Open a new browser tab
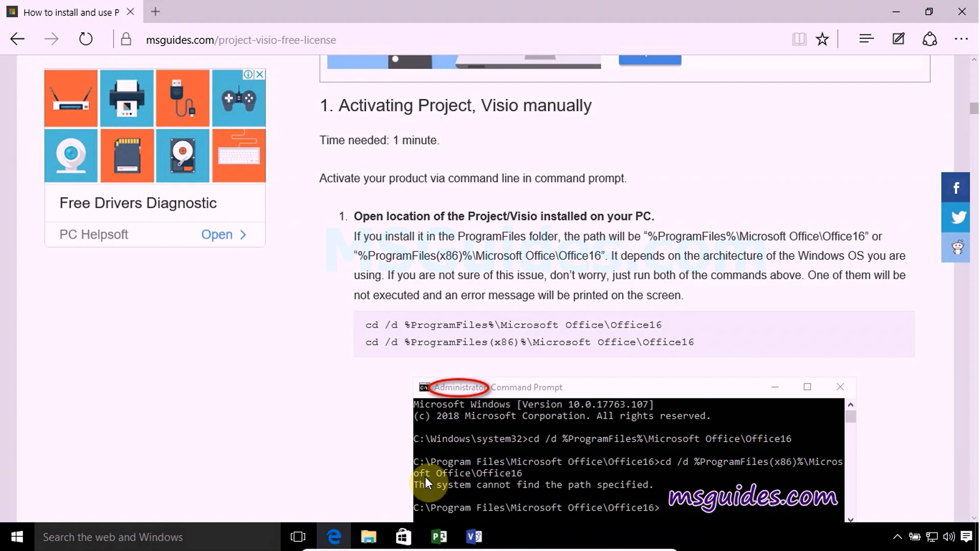 pyautogui.click(x=156, y=12)
